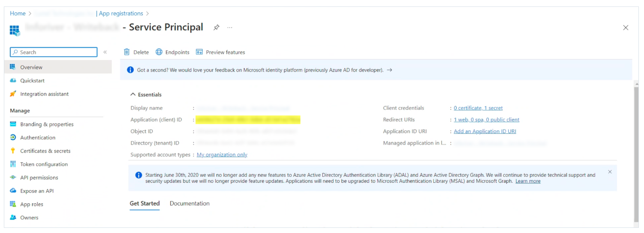Select the Quickstart cloud icon
This screenshot has height=233, width=644.
pos(13,81)
